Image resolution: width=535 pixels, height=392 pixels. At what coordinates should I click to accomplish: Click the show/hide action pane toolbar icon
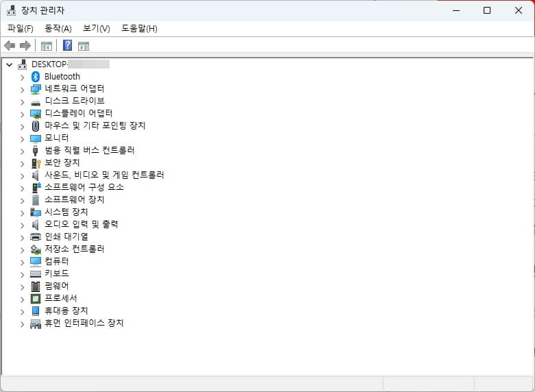[x=84, y=46]
